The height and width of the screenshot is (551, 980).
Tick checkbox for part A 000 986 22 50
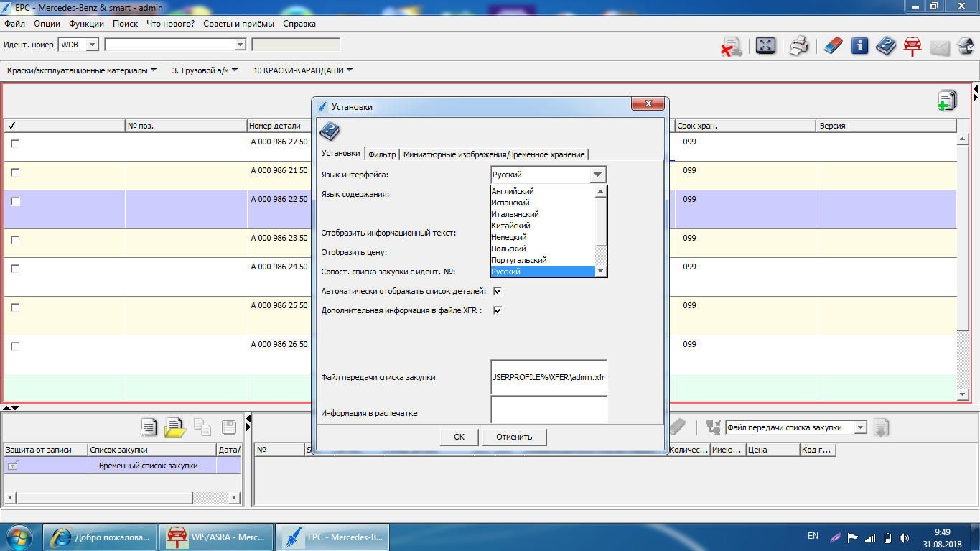pos(15,201)
